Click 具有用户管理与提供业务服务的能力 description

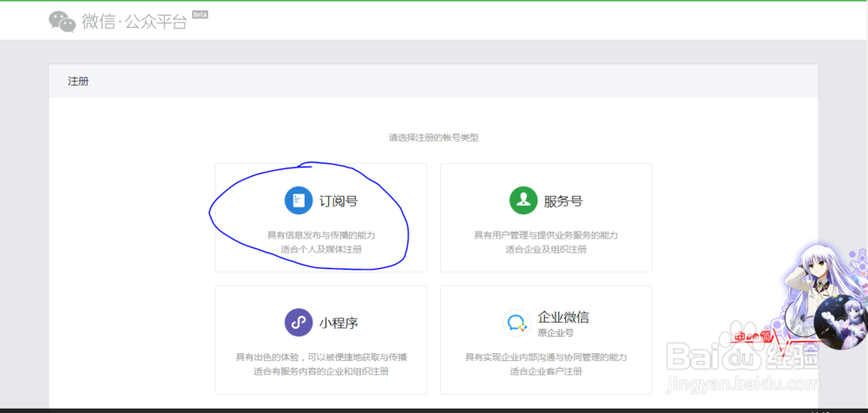pyautogui.click(x=546, y=235)
